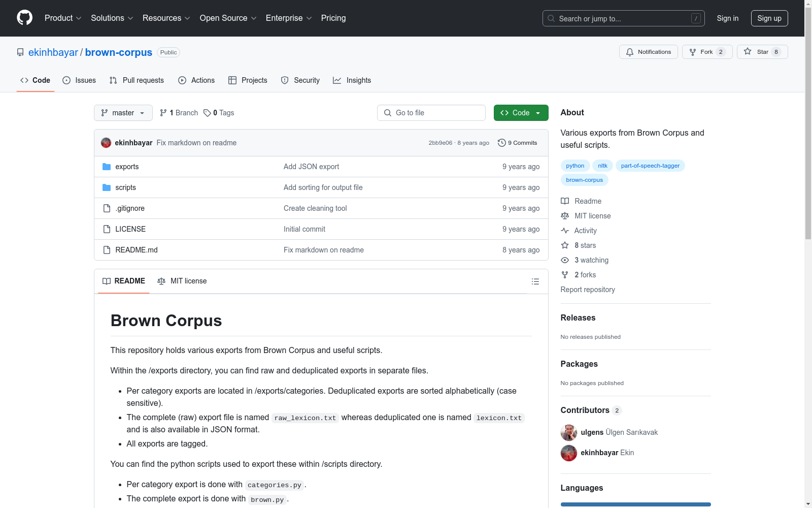Click the scripts folder icon

(x=107, y=187)
